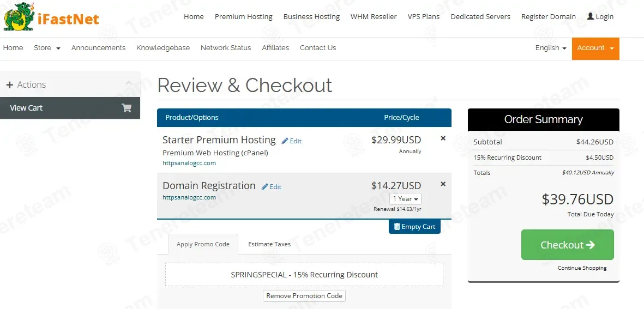Click the green Checkout button
The height and width of the screenshot is (309, 644).
pos(568,245)
